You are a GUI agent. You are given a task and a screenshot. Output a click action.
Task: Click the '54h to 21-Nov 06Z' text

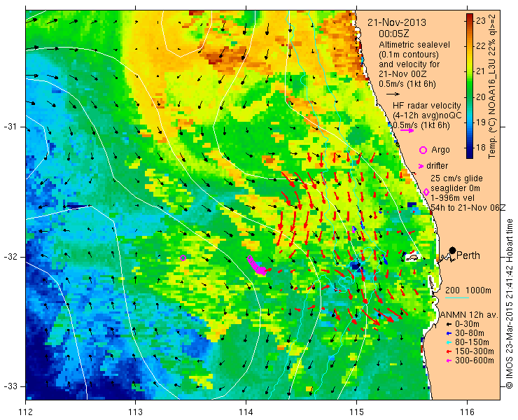(x=468, y=207)
